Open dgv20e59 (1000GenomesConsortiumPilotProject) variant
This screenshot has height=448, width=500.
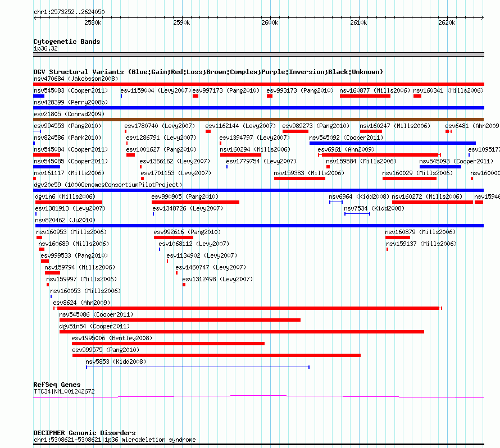point(108,185)
